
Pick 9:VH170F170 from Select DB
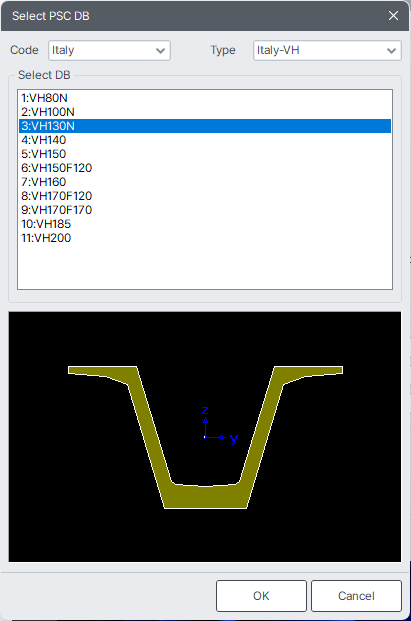point(205,210)
